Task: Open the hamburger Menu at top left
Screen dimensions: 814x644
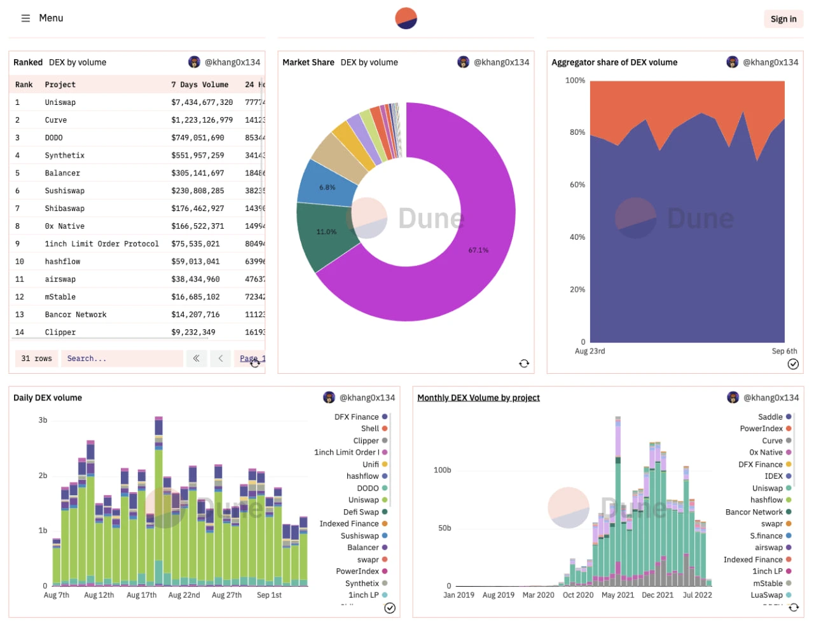Action: tap(25, 18)
